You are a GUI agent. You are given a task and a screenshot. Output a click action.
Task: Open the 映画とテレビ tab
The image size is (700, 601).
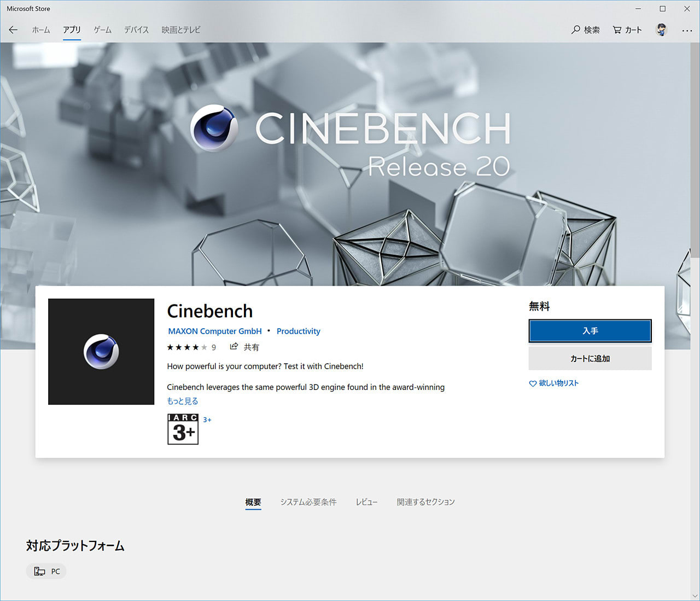(x=181, y=30)
